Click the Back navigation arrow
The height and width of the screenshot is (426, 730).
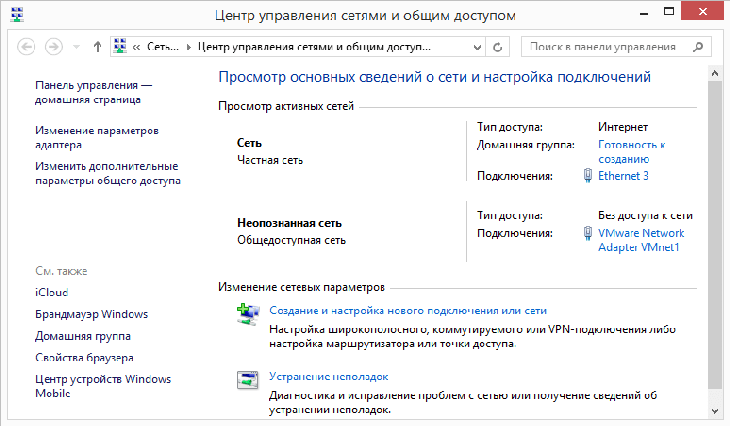26,46
